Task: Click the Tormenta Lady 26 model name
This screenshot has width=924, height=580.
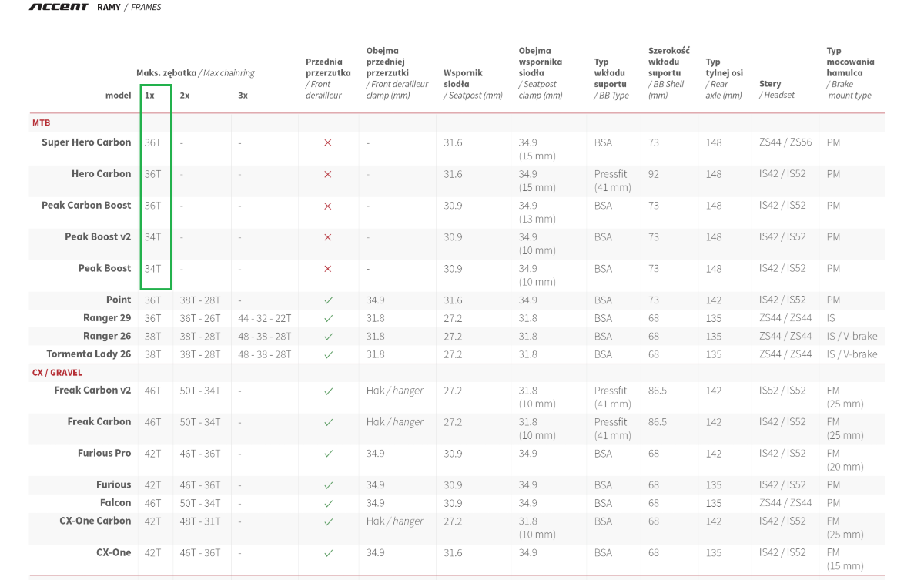Action: [x=89, y=354]
